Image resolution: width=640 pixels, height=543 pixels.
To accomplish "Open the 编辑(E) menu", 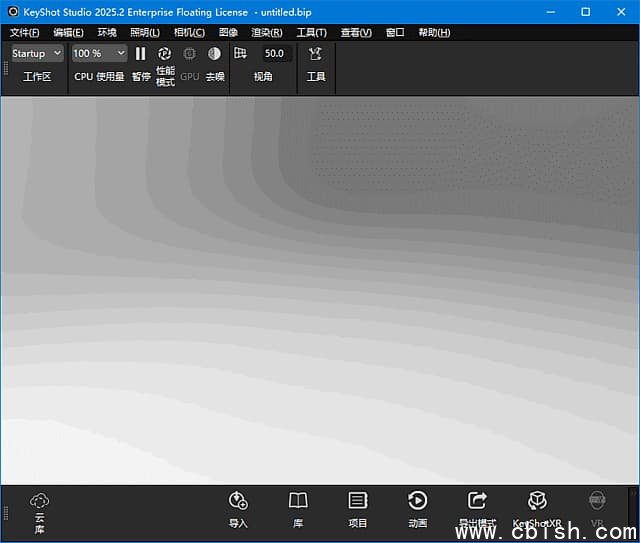I will tap(68, 33).
